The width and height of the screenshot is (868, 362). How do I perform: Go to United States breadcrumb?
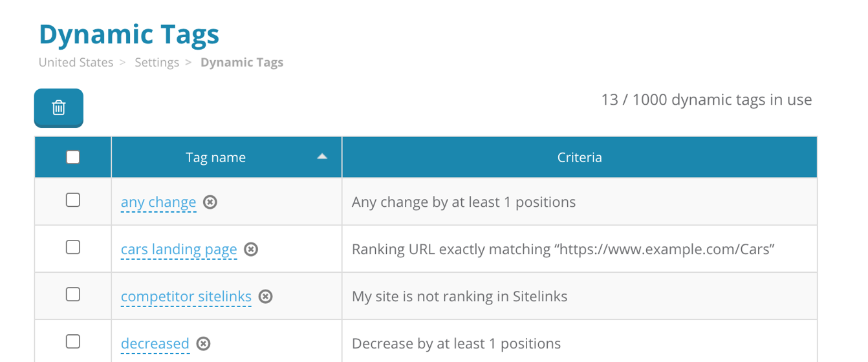click(x=76, y=63)
